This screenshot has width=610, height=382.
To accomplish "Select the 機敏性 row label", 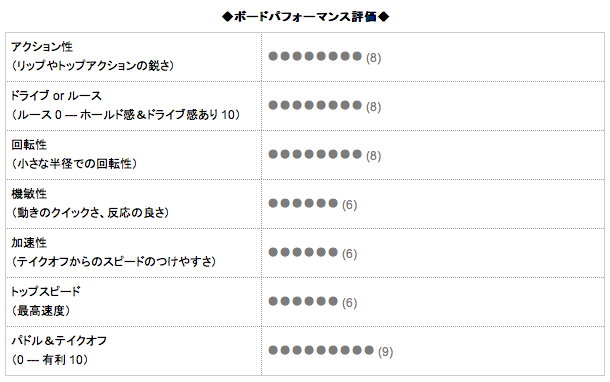I will coord(29,194).
